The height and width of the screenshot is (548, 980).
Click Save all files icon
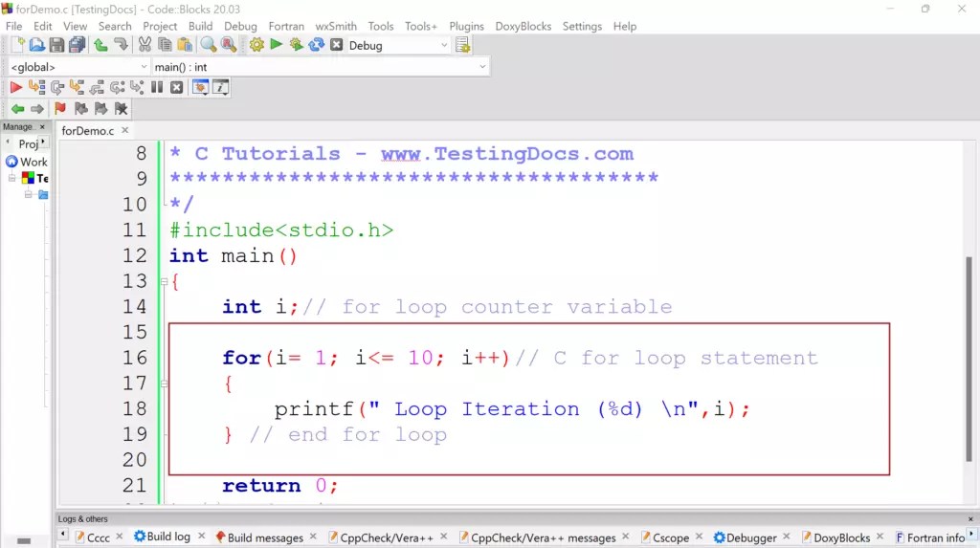(x=77, y=45)
